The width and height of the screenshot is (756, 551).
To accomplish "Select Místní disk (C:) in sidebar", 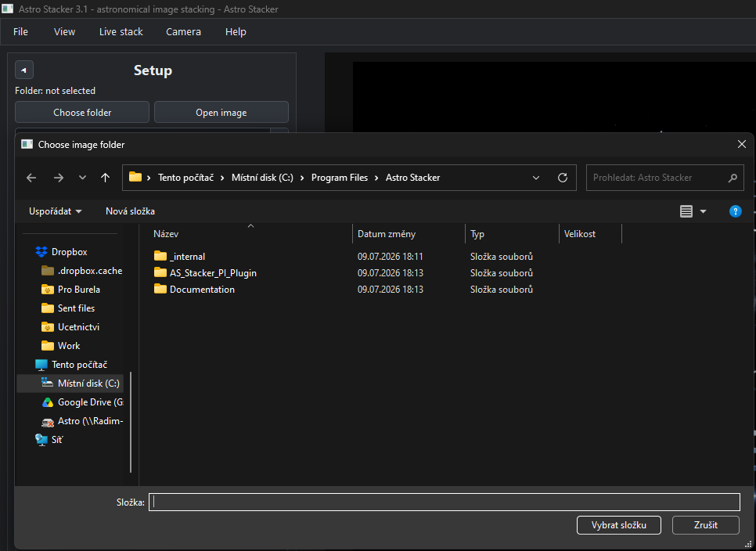I will click(70, 384).
